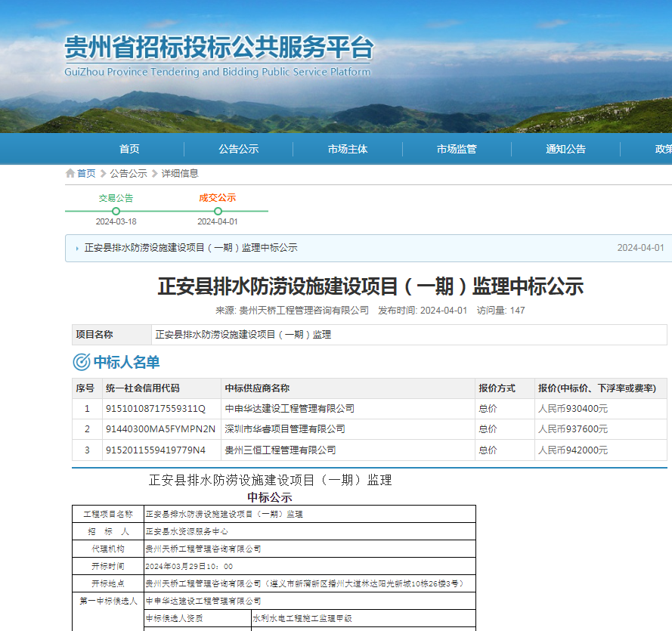Screen dimensions: 672x631
Task: Open 公告公示 navigation menu
Action: tap(239, 149)
